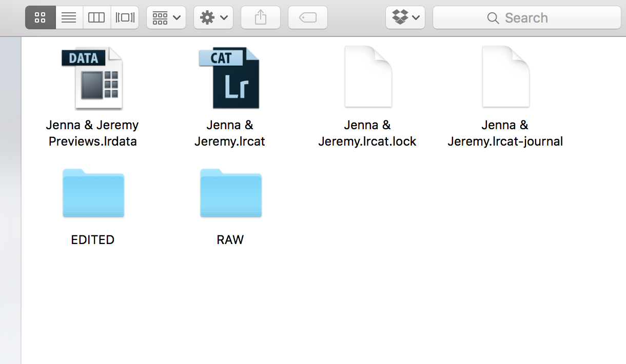Select the RAW folder icon
Screen dimensions: 626x364
point(230,193)
